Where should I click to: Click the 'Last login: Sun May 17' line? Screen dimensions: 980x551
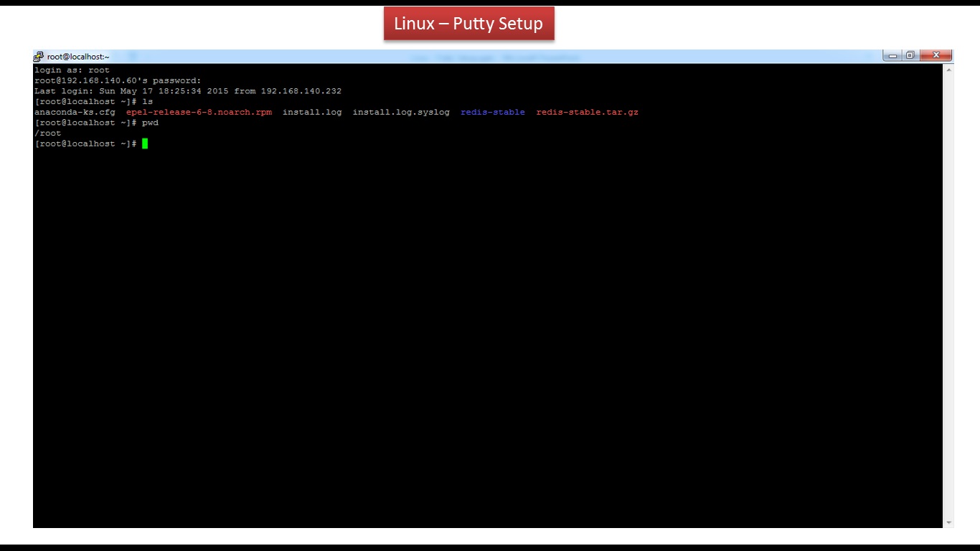[x=188, y=91]
